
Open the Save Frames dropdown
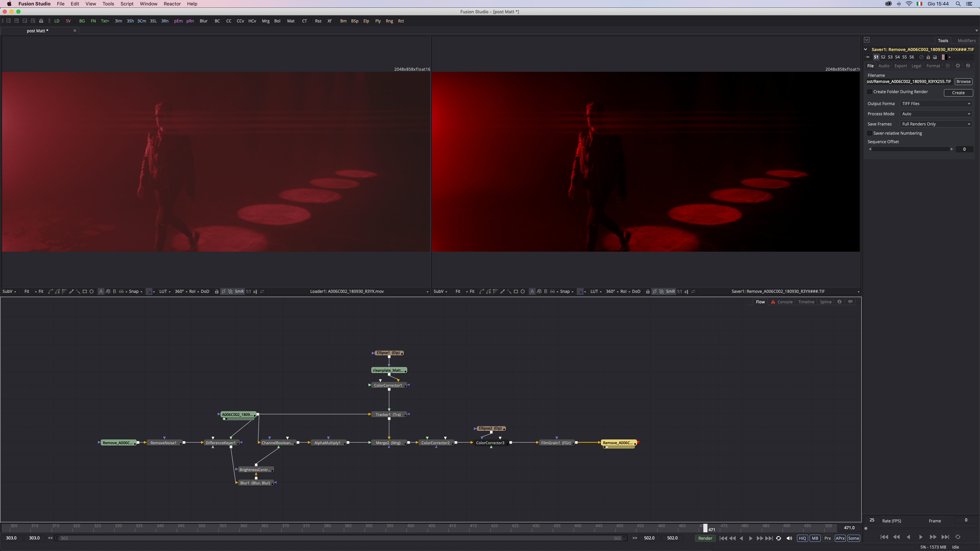pos(936,124)
